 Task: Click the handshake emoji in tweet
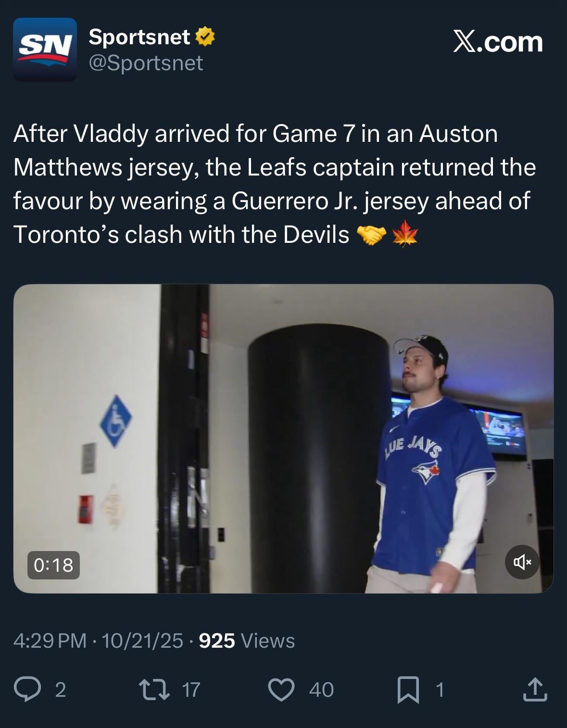coord(371,235)
